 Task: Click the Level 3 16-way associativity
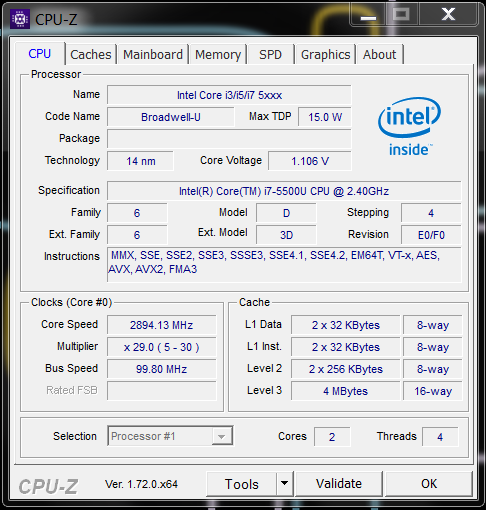coord(433,391)
